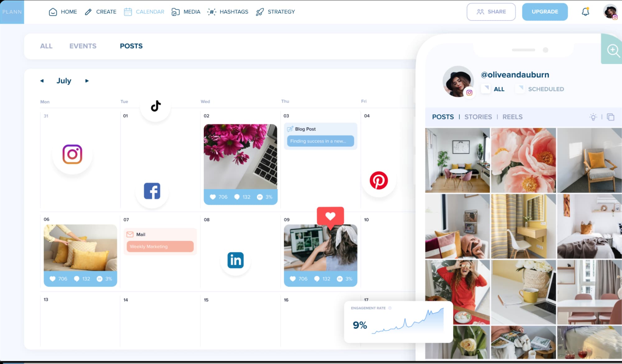The width and height of the screenshot is (622, 364).
Task: Open the HASHTAGS menu item
Action: click(x=228, y=12)
